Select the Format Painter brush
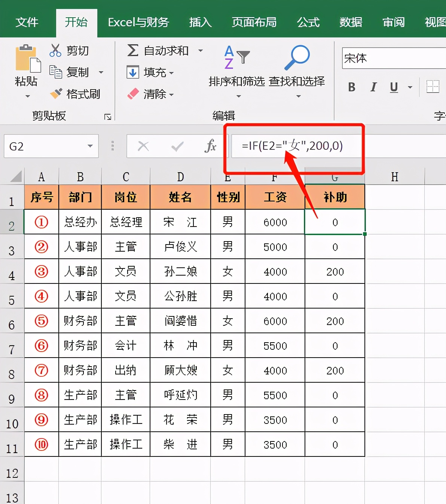This screenshot has width=446, height=504. point(56,94)
